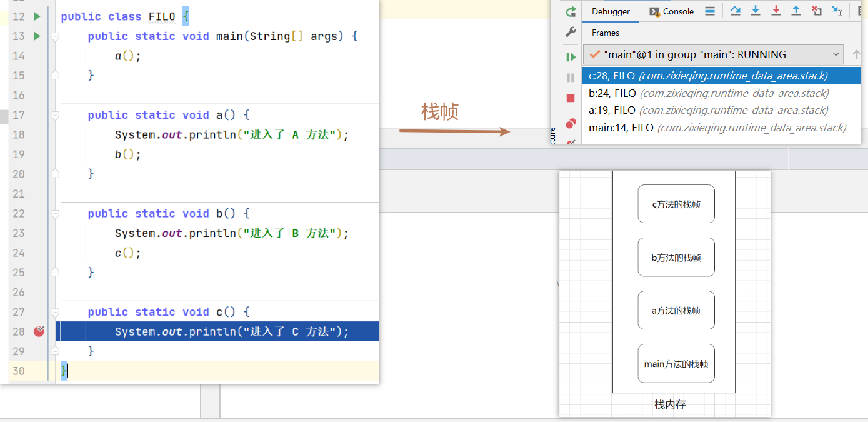Click class name FILO on line 12
This screenshot has width=868, height=422.
[162, 17]
